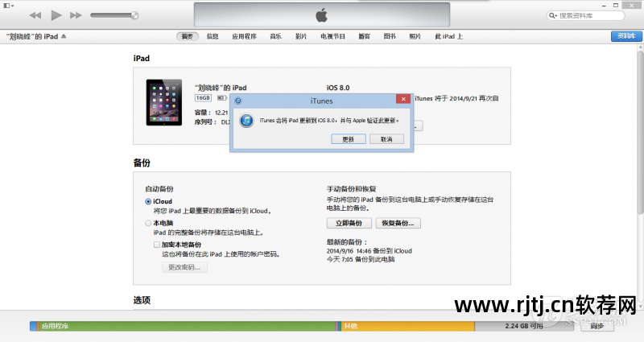
Task: Open the 此 iPad 上 tab
Action: [448, 36]
